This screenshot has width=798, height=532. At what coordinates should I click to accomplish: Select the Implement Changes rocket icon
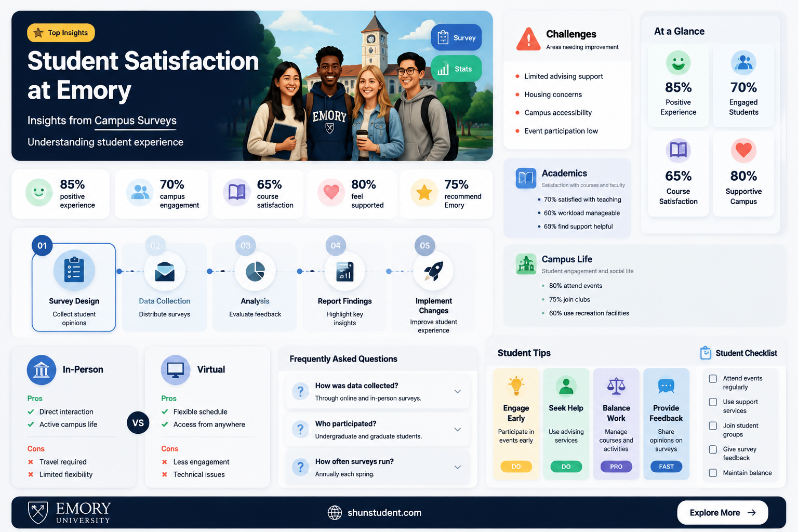point(433,271)
